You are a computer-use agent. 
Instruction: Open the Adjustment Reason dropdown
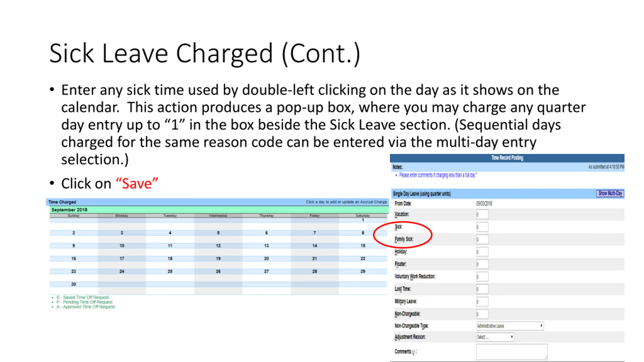495,337
